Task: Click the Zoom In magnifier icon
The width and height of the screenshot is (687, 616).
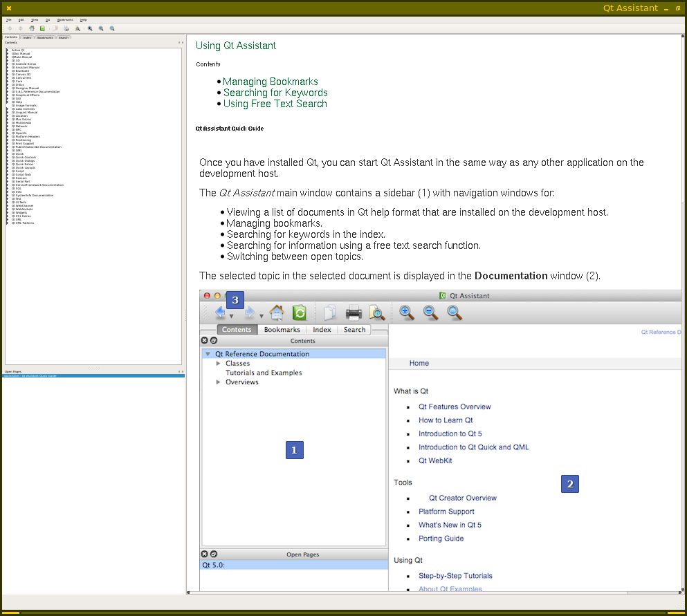Action: (90, 28)
